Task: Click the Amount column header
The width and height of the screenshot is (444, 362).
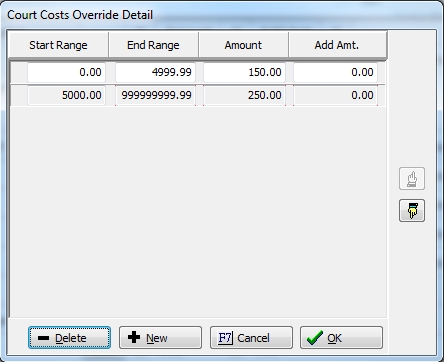Action: click(x=243, y=45)
